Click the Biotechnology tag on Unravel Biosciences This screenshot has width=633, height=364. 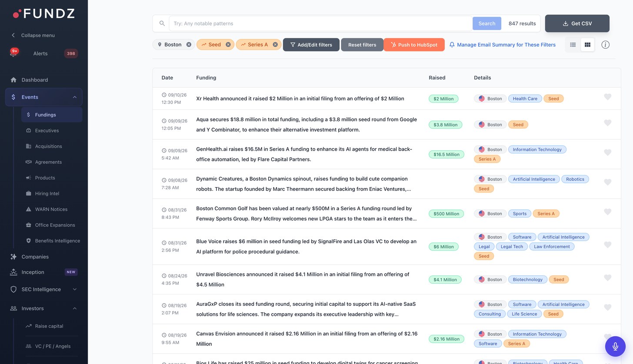tap(527, 280)
